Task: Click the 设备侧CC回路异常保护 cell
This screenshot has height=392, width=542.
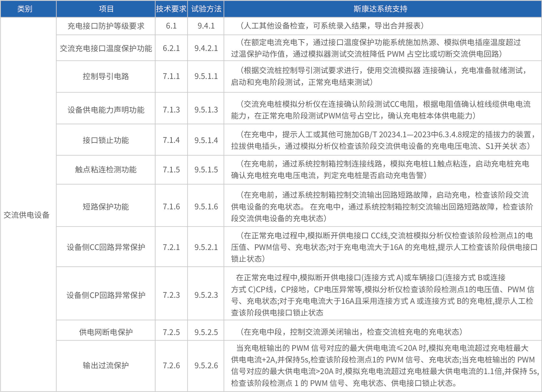Action: click(x=106, y=247)
